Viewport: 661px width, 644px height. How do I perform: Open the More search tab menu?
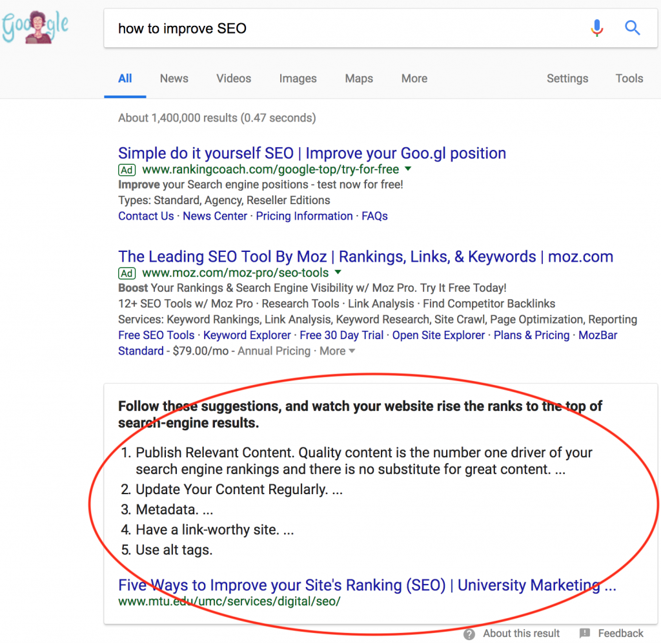click(x=414, y=78)
